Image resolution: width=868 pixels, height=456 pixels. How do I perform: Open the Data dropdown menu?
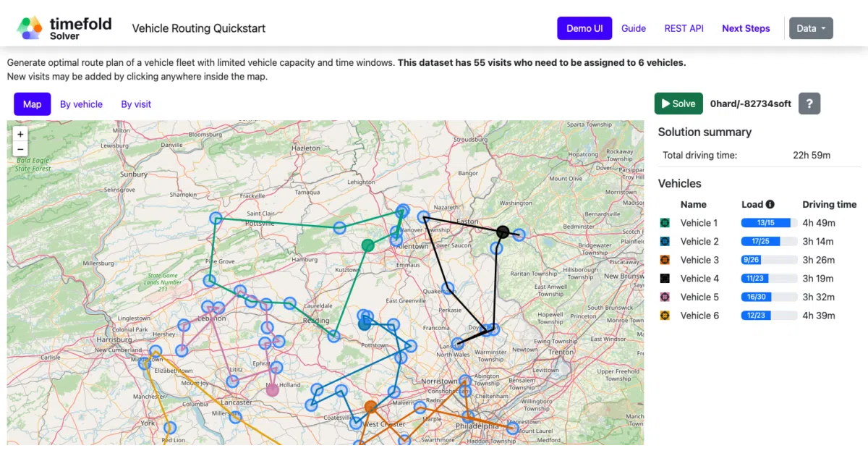tap(811, 28)
